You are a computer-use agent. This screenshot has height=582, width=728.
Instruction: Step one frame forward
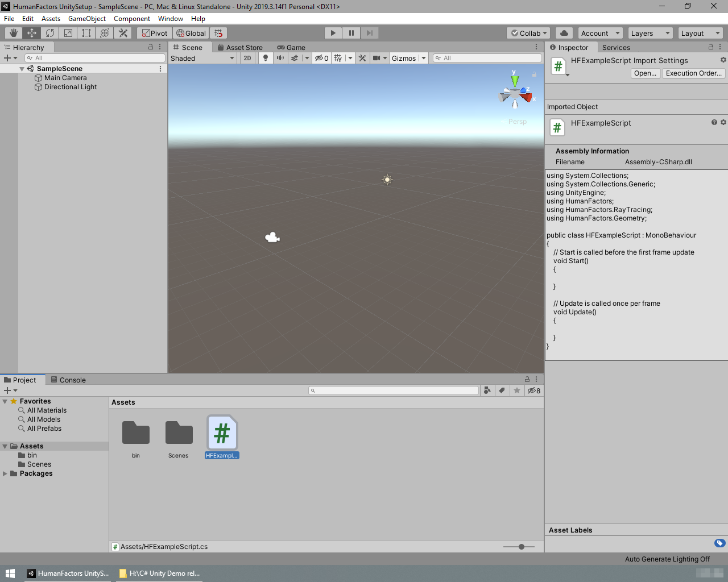point(369,33)
